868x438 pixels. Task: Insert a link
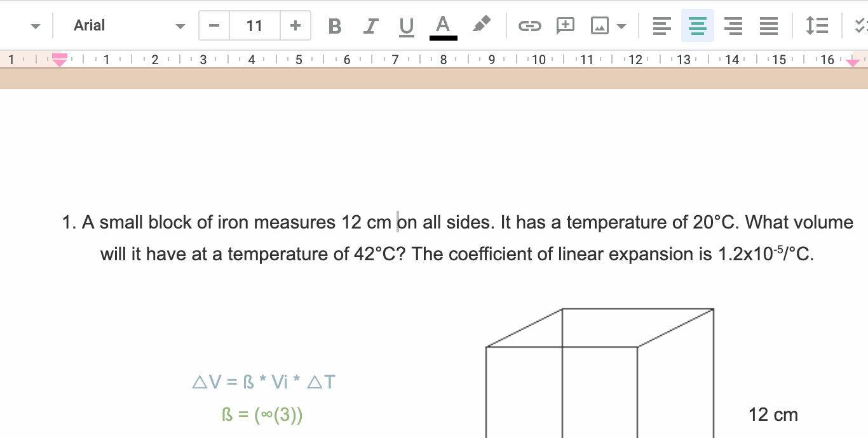coord(530,26)
